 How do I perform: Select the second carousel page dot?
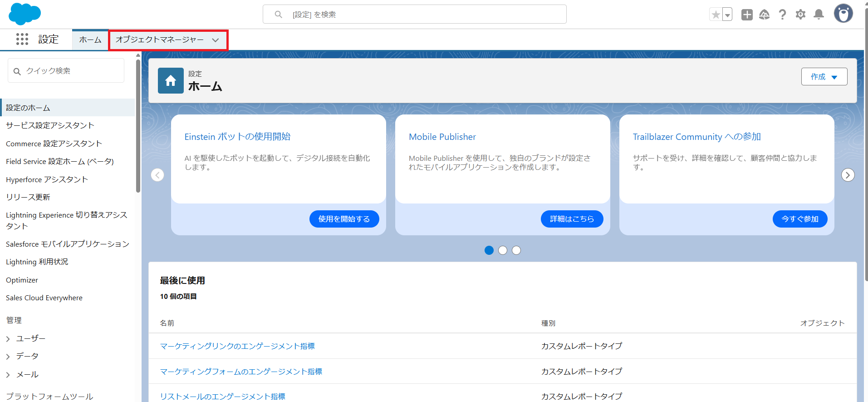tap(503, 250)
